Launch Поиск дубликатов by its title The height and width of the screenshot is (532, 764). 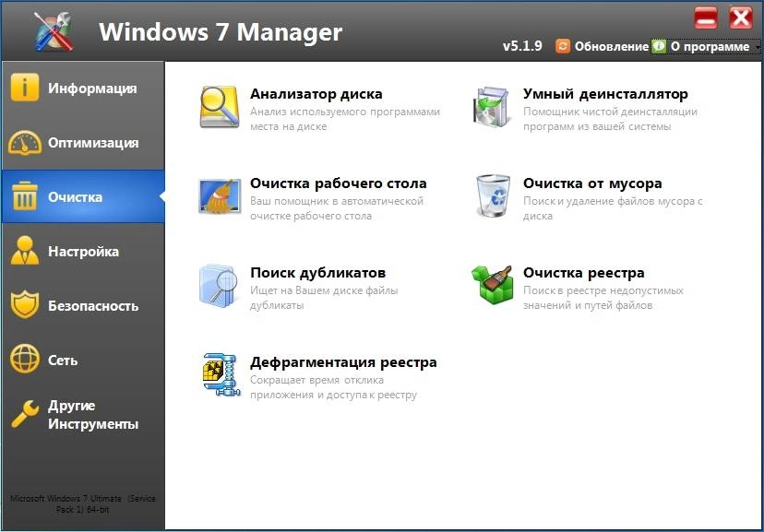(317, 273)
